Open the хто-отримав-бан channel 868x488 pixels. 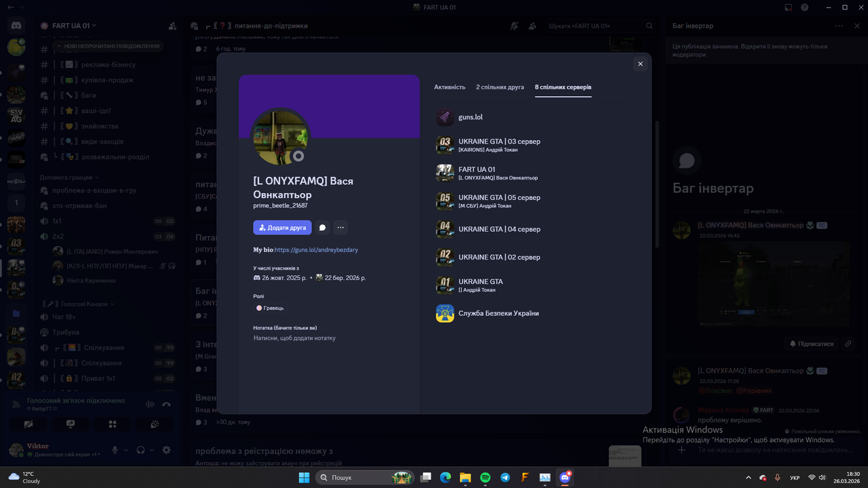tap(109, 206)
